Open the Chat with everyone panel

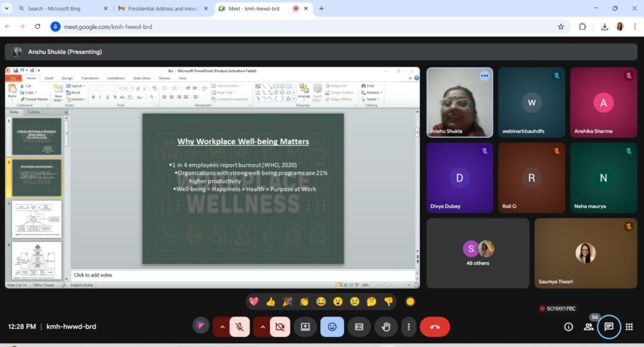608,327
